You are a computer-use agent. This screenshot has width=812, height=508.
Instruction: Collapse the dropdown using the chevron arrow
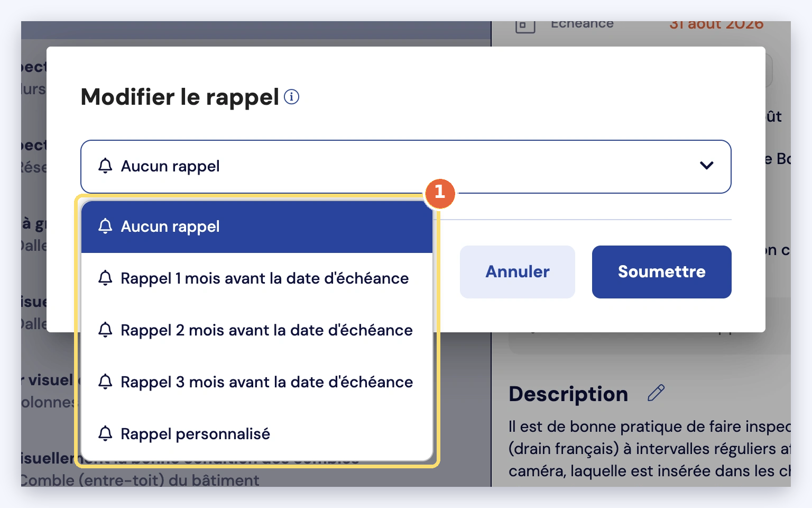click(x=706, y=166)
